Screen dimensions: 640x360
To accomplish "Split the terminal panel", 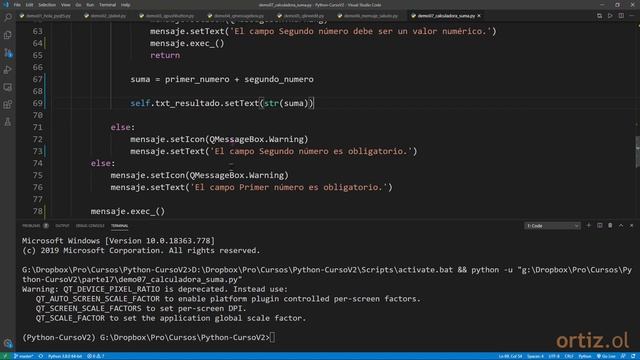I will [600, 226].
